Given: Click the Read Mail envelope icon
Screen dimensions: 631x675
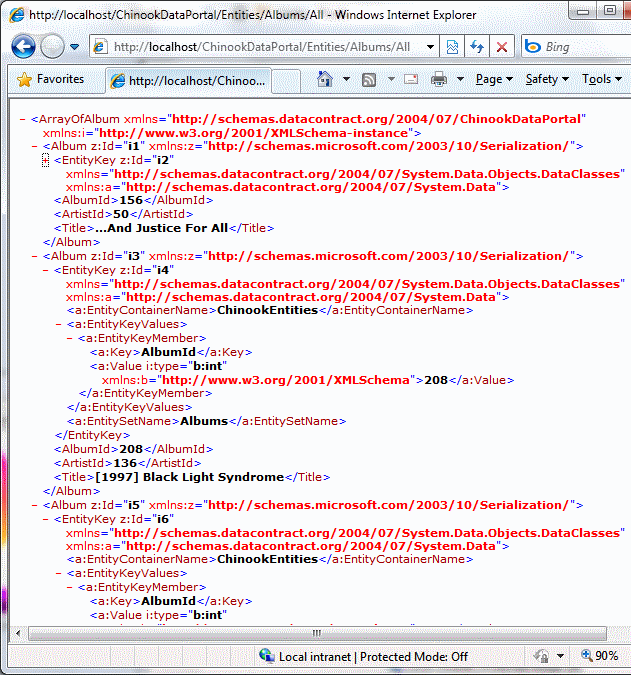Looking at the screenshot, I should pos(411,79).
